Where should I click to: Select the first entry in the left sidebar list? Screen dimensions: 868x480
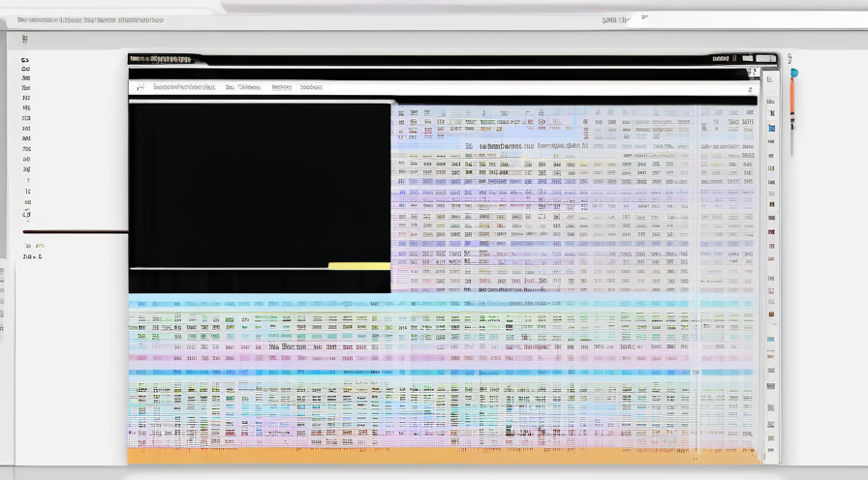click(26, 60)
